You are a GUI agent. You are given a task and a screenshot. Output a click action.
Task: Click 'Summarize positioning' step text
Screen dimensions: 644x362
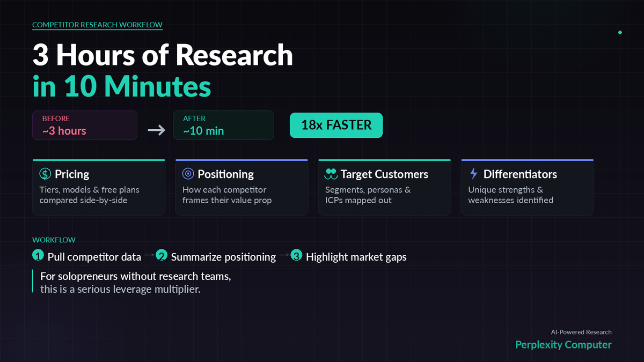[x=223, y=257]
